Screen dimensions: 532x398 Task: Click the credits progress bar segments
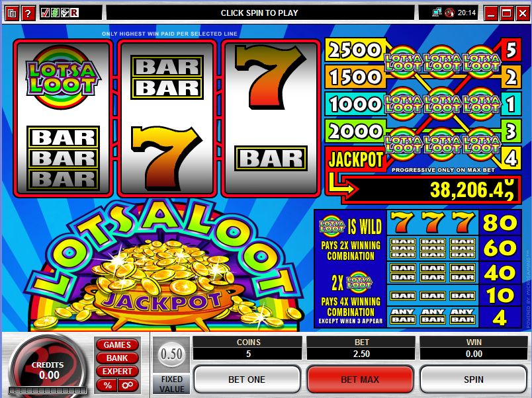click(48, 391)
